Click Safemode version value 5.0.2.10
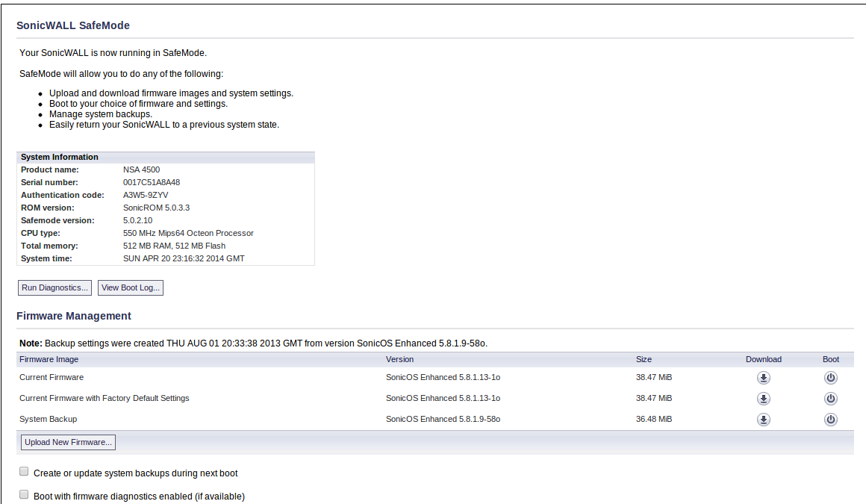 [137, 220]
